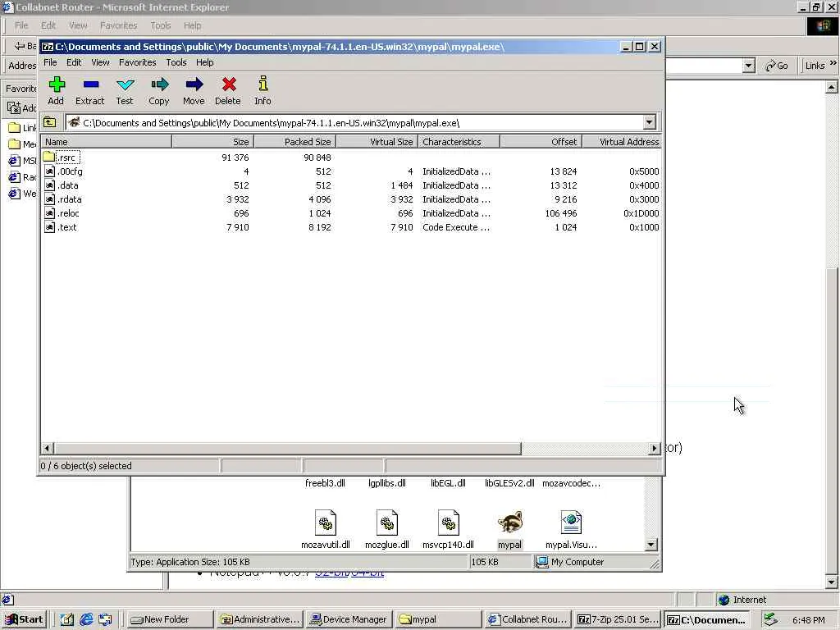Select the msvcp140.dll file icon
840x630 pixels.
pos(449,523)
